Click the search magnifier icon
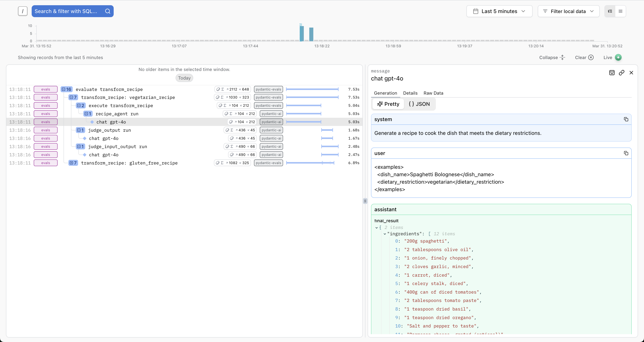This screenshot has width=644, height=342. (108, 11)
